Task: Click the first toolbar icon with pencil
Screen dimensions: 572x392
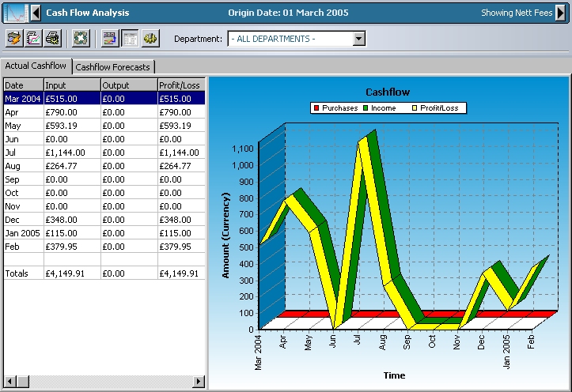Action: click(14, 38)
